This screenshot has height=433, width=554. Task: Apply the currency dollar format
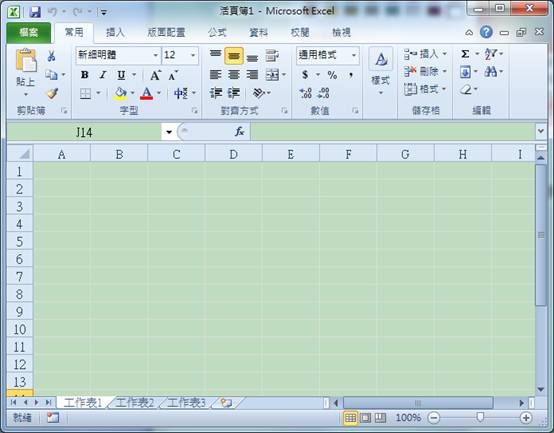point(305,75)
